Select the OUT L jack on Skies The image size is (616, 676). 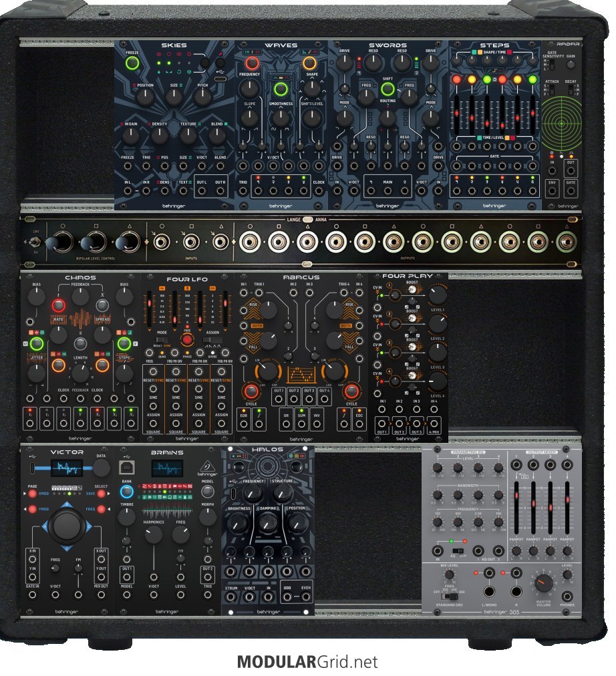point(202,191)
